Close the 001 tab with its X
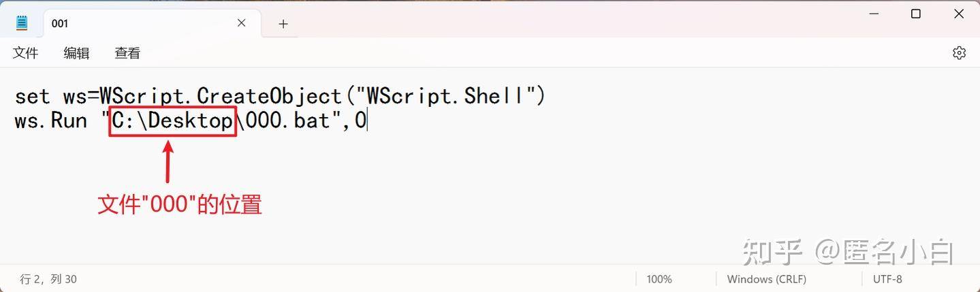Image resolution: width=980 pixels, height=292 pixels. (241, 23)
